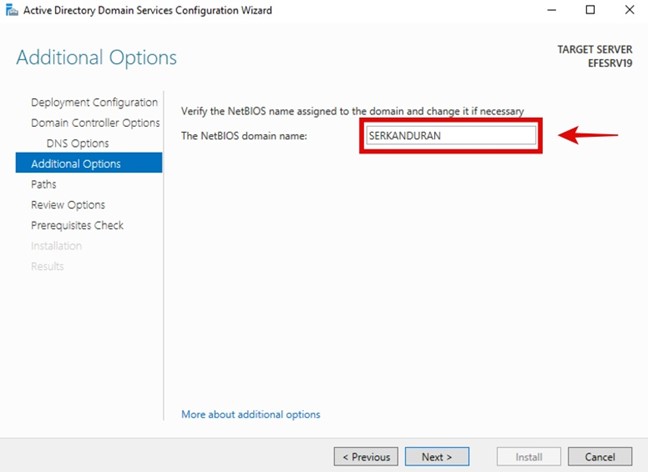Go to Prerequisites Check step

click(x=77, y=225)
